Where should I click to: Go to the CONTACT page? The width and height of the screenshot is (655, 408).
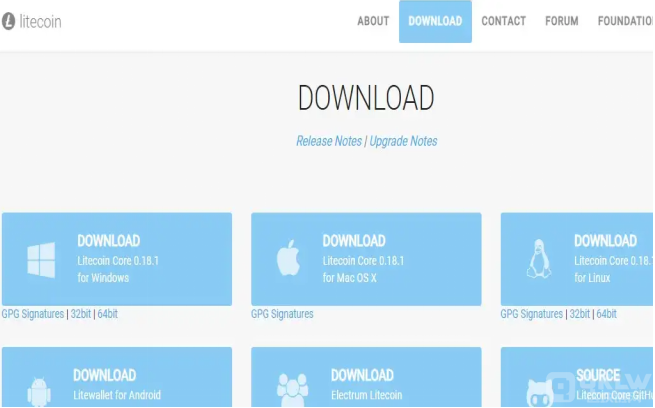[503, 21]
